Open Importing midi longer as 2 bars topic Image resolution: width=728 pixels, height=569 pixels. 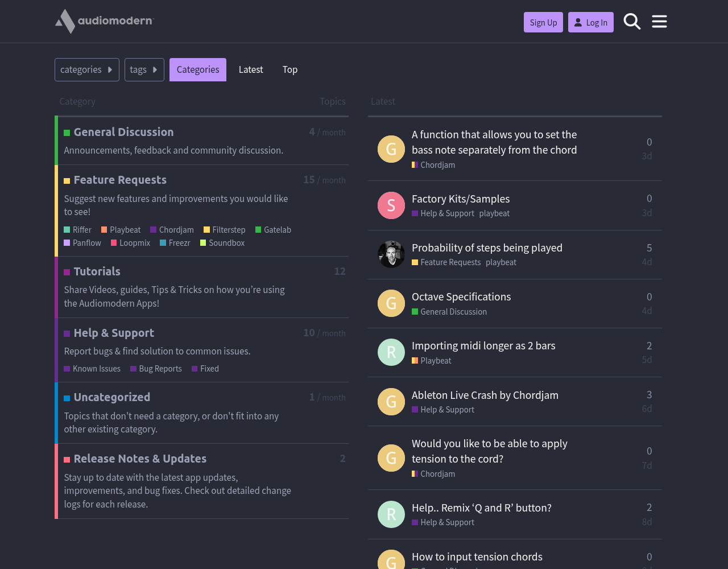(483, 345)
